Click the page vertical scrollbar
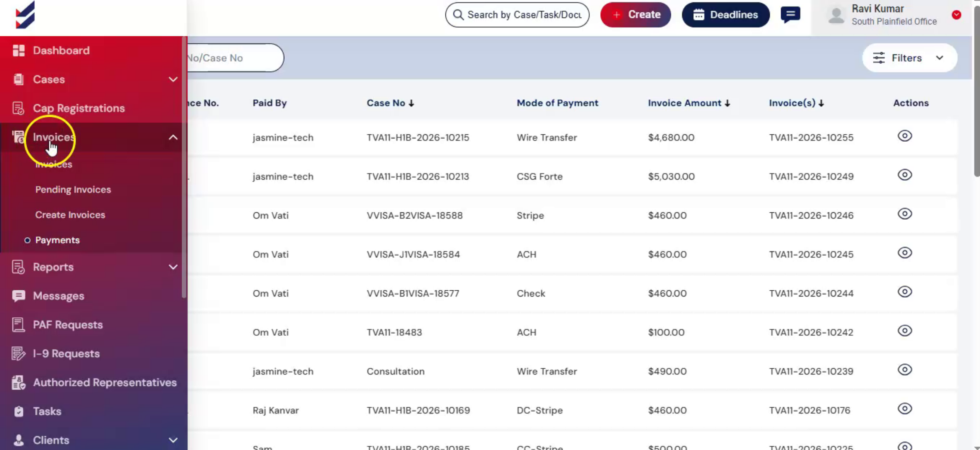 coord(976,92)
